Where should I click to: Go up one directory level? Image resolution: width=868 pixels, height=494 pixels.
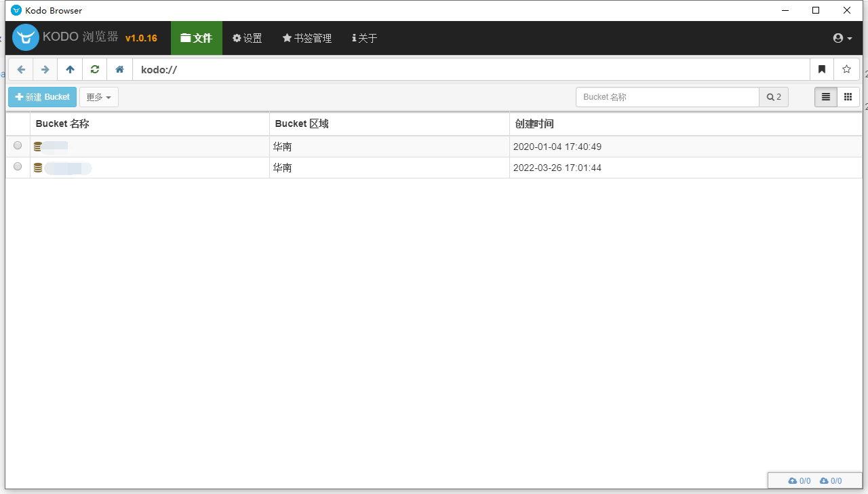[70, 69]
